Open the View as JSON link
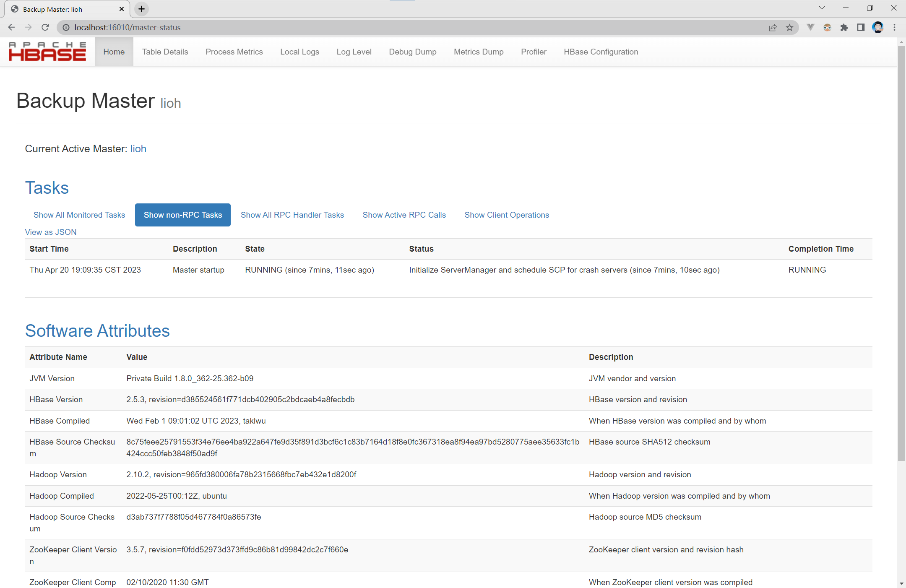 pos(51,232)
